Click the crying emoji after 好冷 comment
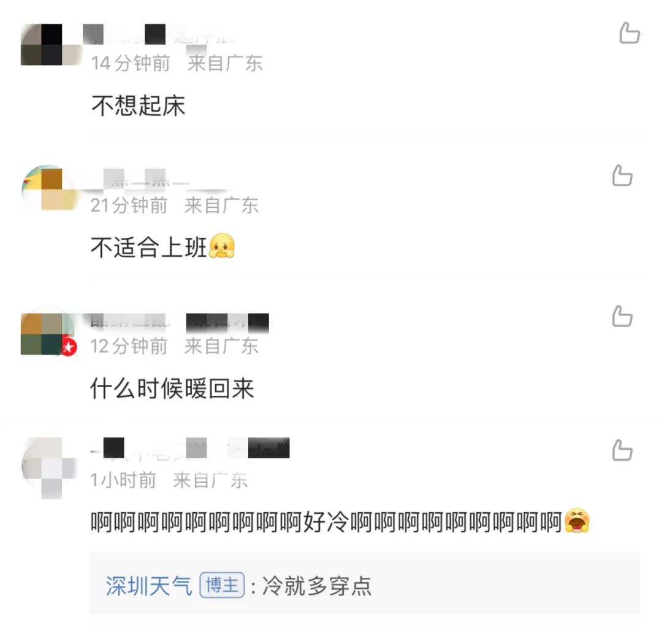Screen dimensions: 662x644 (x=577, y=521)
